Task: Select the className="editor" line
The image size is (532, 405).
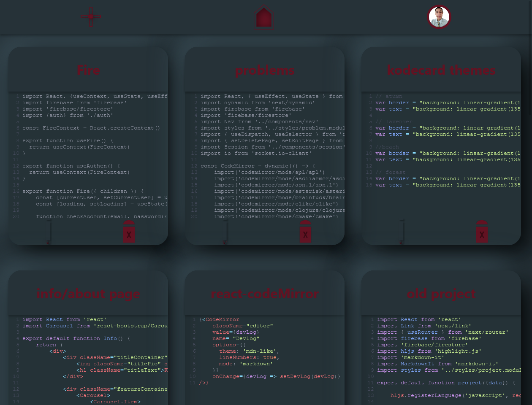Action: (x=243, y=326)
